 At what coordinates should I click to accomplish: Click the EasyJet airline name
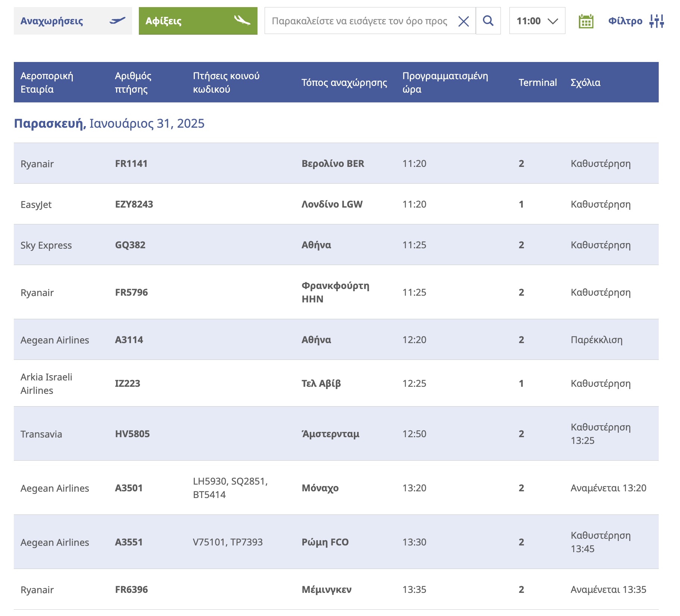point(36,205)
